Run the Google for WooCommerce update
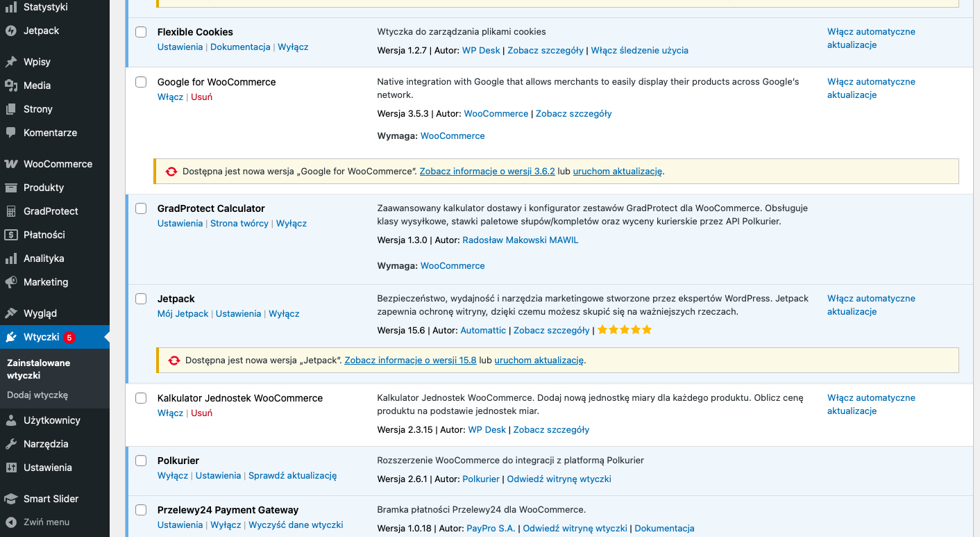The width and height of the screenshot is (980, 537). (618, 172)
